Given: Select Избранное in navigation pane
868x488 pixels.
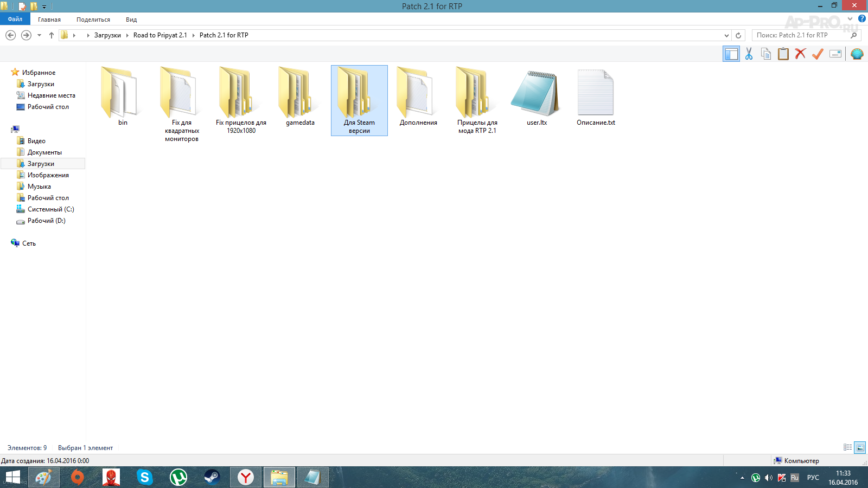Looking at the screenshot, I should (x=39, y=73).
